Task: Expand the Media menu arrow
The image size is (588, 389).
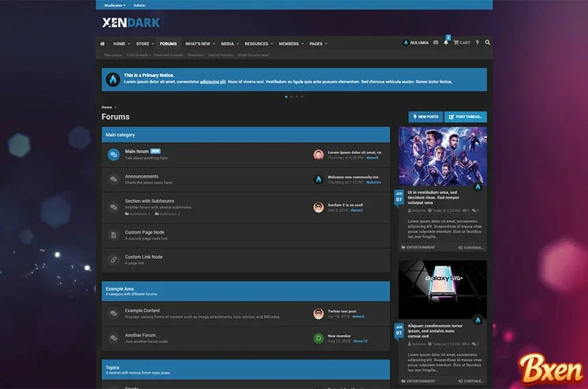Action: [x=237, y=44]
